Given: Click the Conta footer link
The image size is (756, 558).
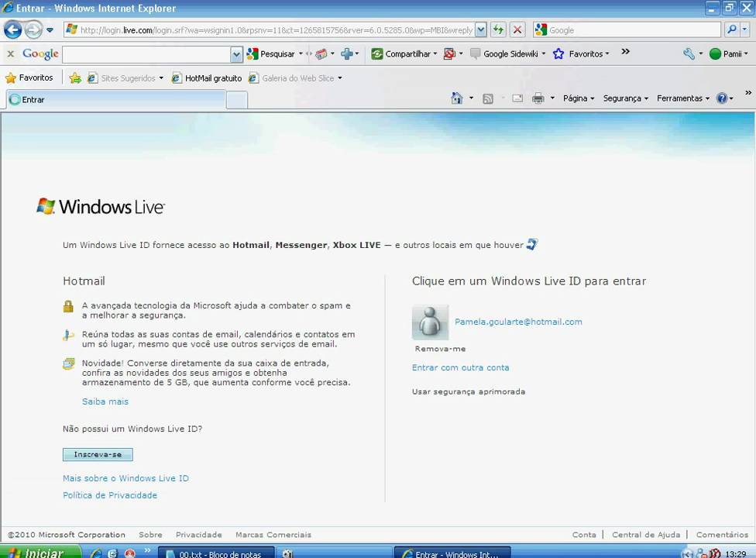Looking at the screenshot, I should click(x=584, y=535).
